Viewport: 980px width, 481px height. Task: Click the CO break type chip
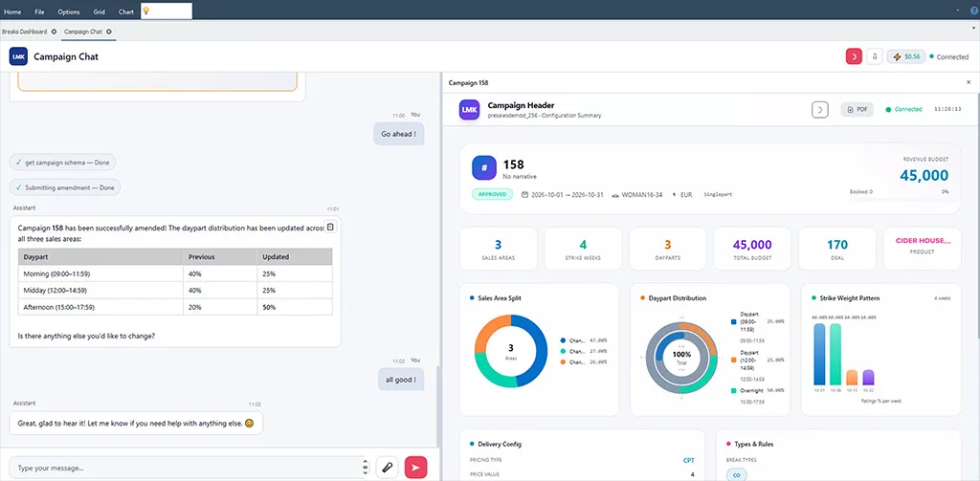[x=736, y=474]
